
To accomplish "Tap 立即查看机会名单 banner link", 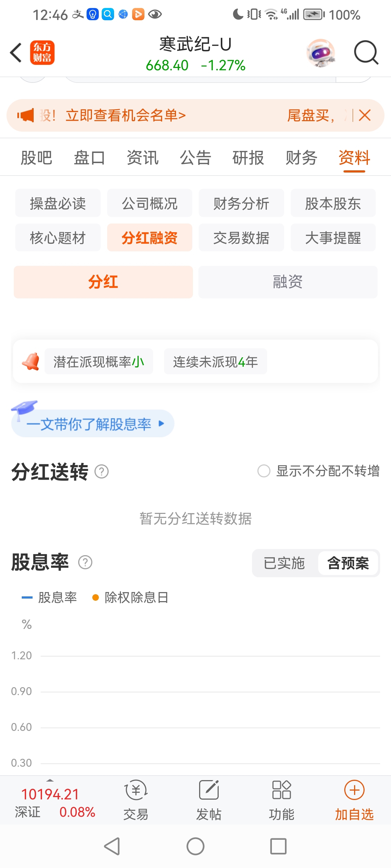I will point(126,115).
